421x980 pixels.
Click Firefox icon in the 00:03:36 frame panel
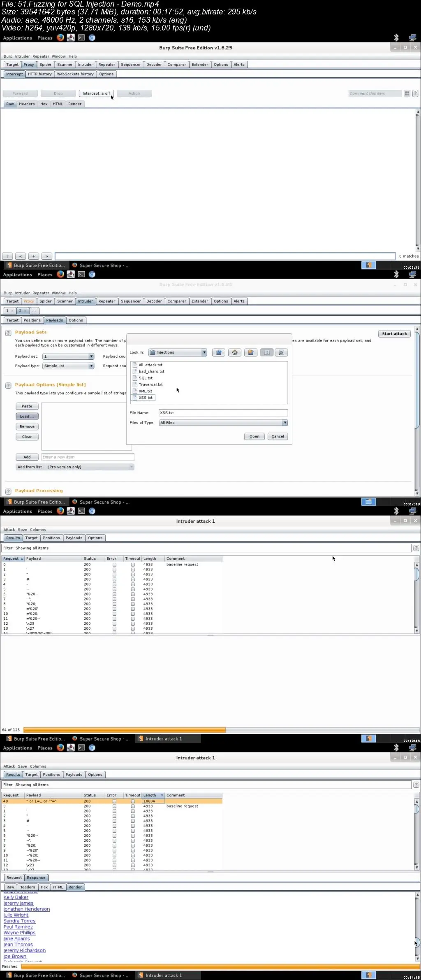click(x=60, y=37)
